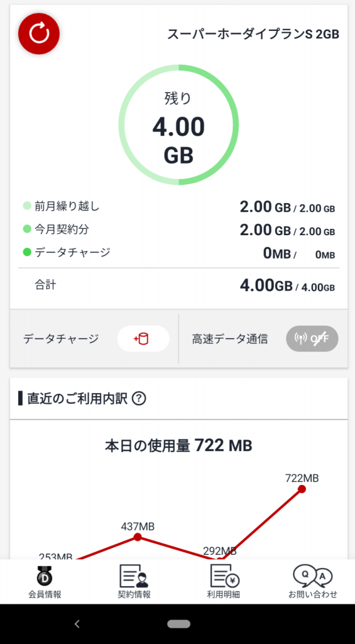Open the help icon beside 直近のご利用内訳

click(x=139, y=398)
